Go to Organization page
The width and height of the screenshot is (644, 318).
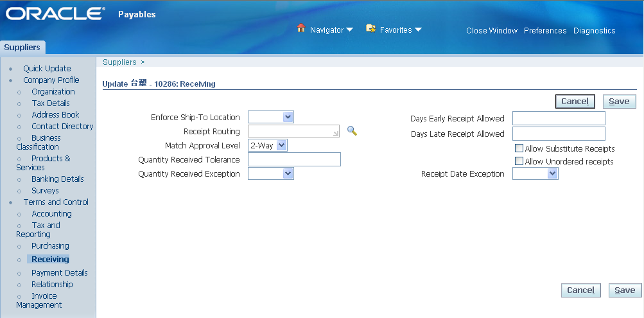(x=53, y=92)
